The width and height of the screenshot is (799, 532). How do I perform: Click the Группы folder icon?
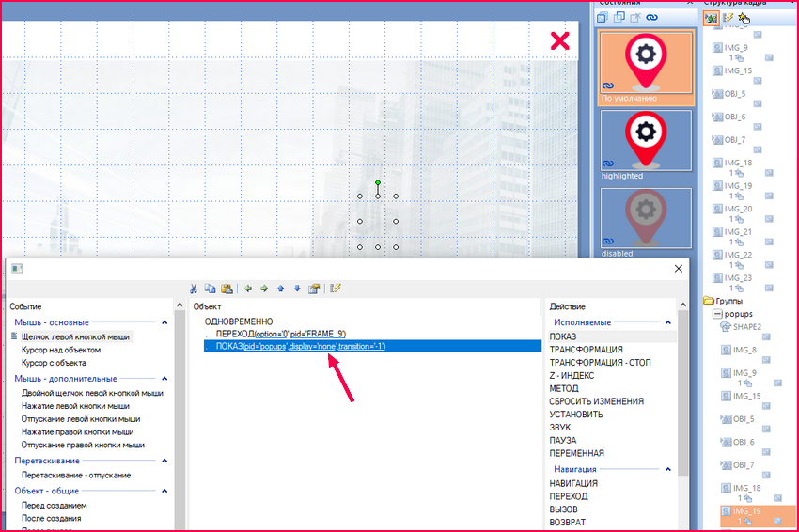[709, 301]
